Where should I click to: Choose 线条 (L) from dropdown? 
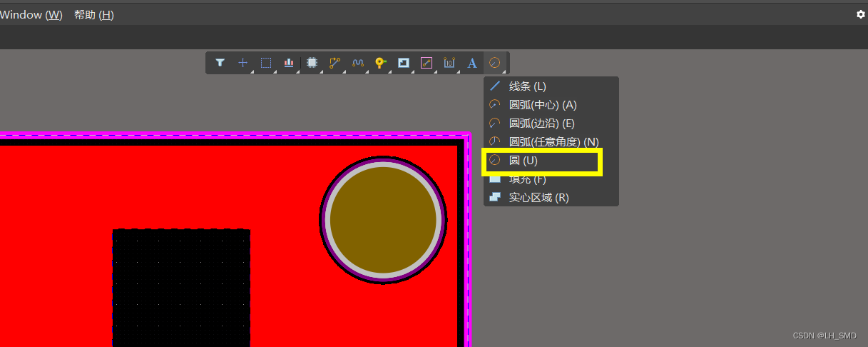(x=551, y=86)
